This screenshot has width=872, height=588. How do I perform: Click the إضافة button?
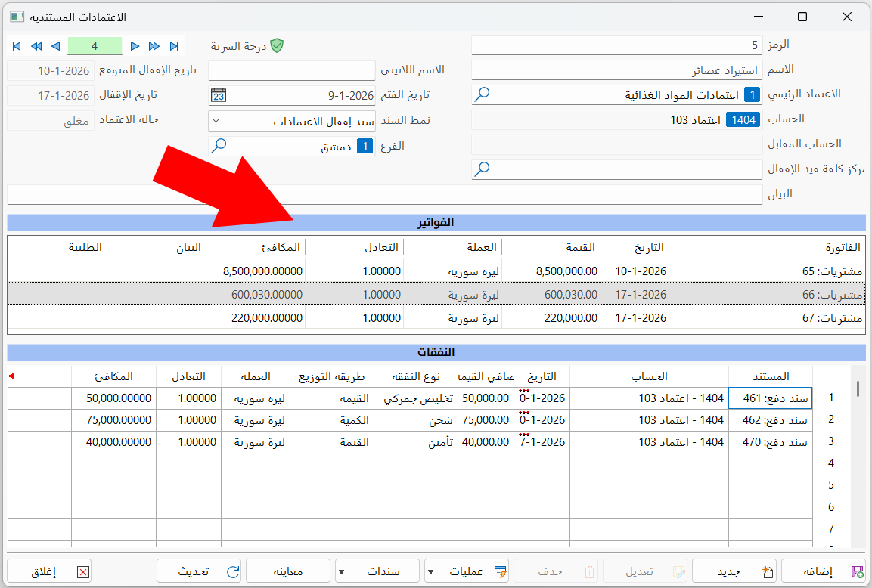pos(824,571)
